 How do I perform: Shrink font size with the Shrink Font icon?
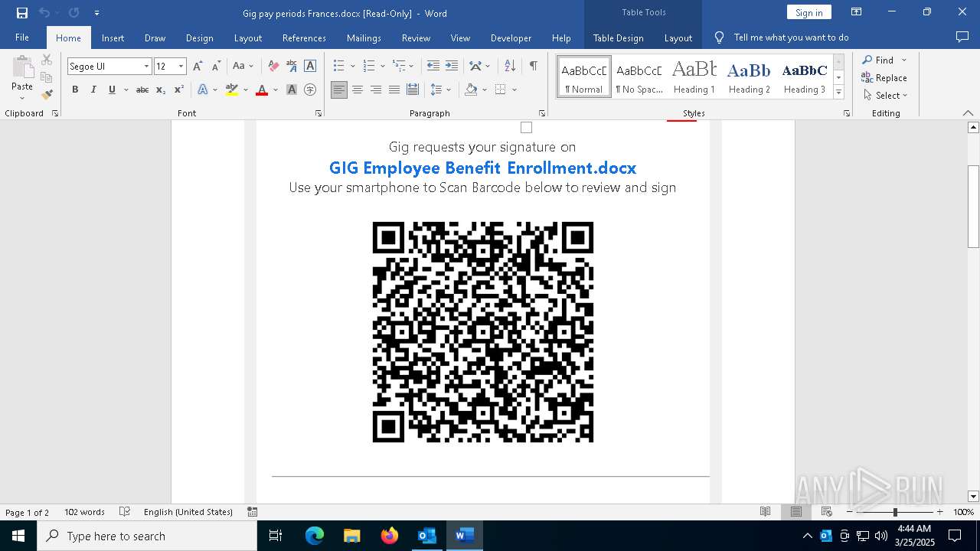(216, 66)
